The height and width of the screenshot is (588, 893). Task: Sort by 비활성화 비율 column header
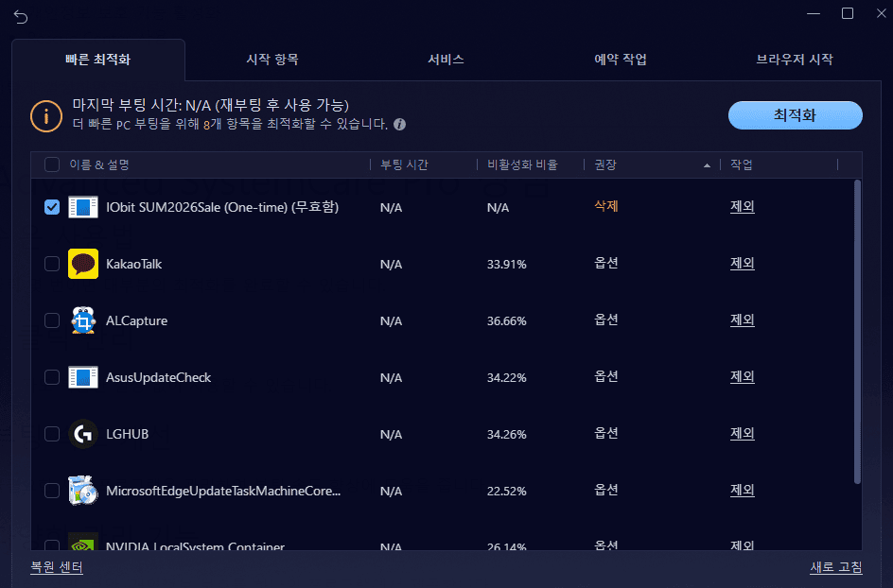click(522, 165)
